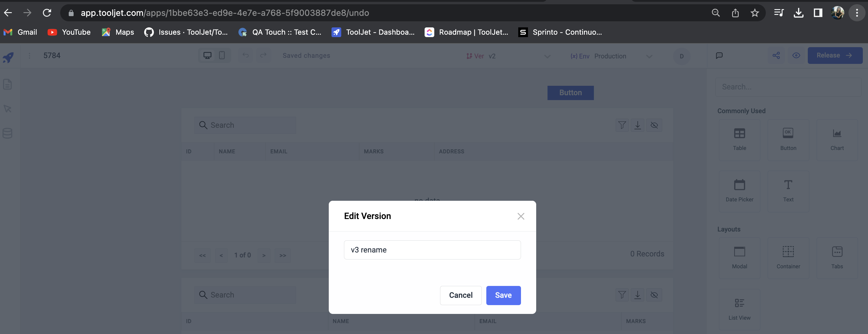Click the preview eye icon
868x334 pixels.
click(796, 55)
